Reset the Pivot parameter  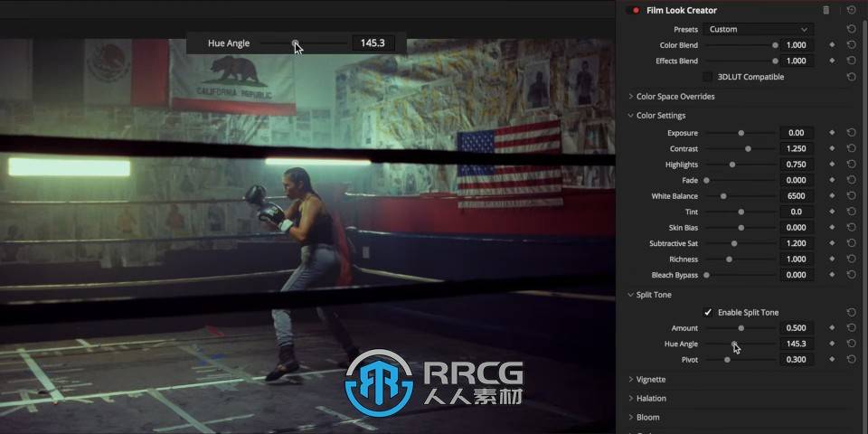point(851,360)
